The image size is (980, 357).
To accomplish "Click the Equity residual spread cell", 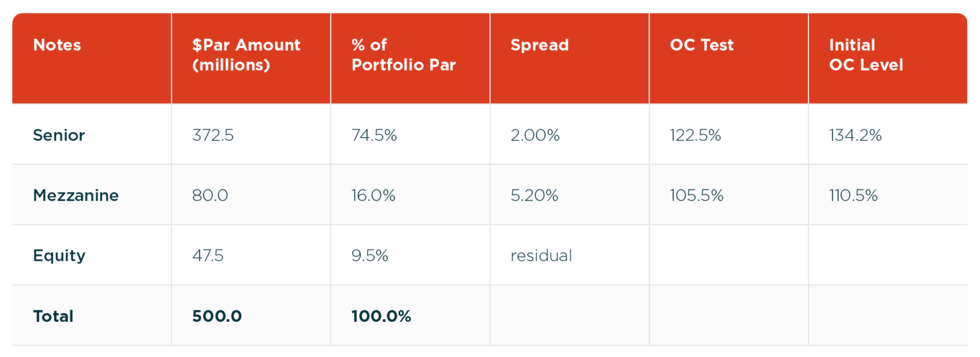I will pyautogui.click(x=541, y=256).
